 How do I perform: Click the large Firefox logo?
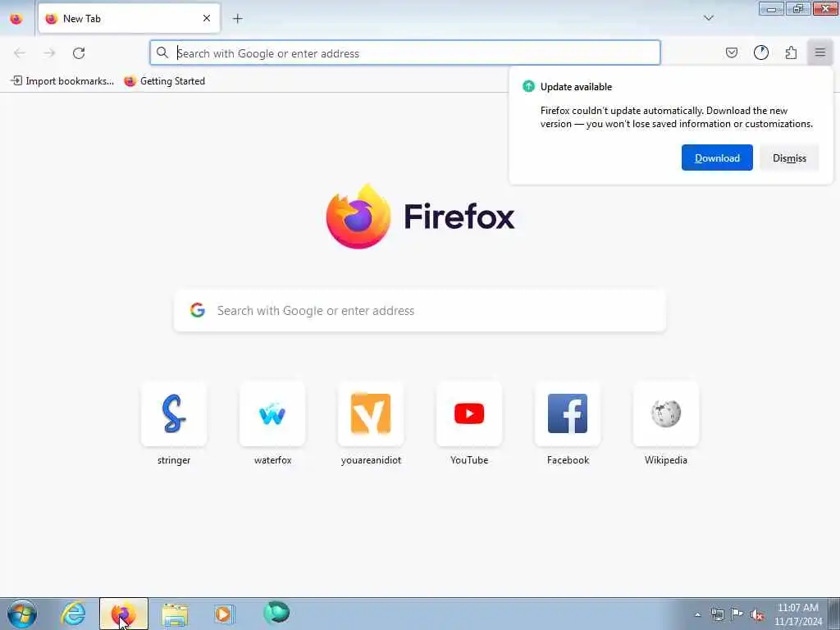click(x=358, y=217)
